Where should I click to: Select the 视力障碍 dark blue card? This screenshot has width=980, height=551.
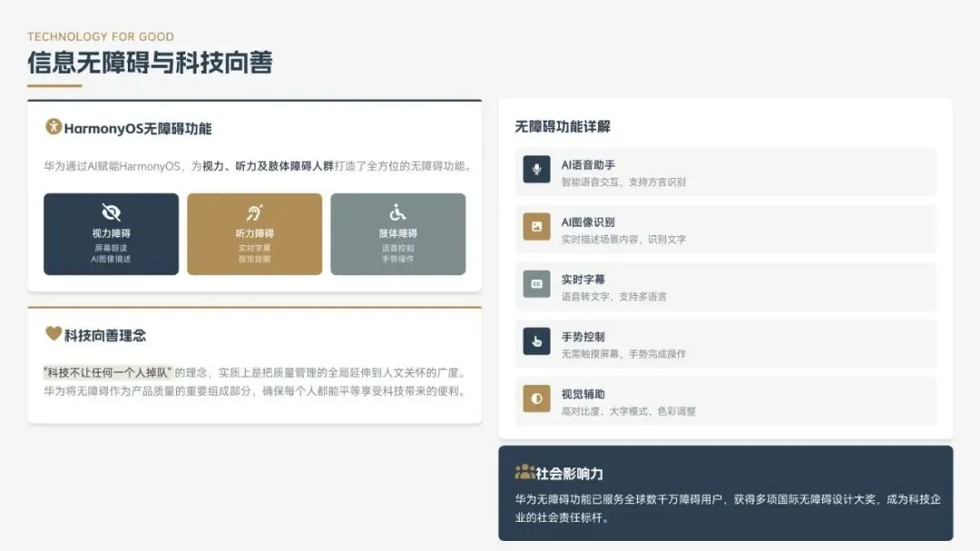coord(112,234)
